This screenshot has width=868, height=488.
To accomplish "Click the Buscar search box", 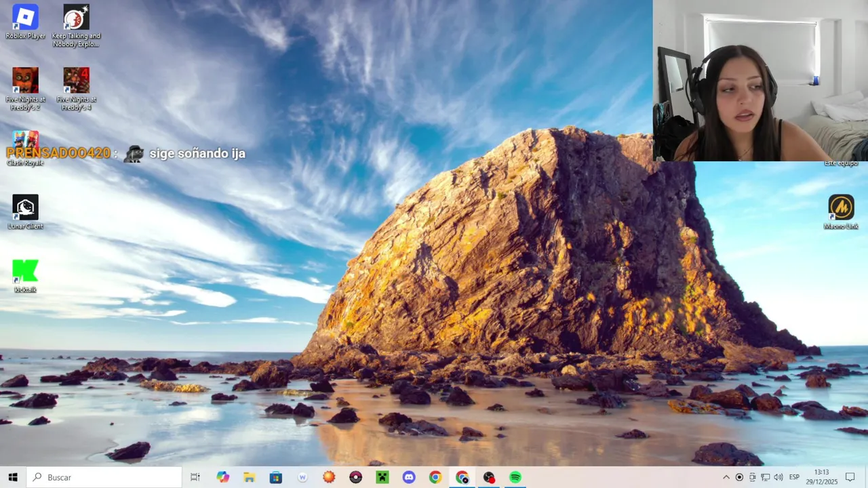I will pos(104,477).
